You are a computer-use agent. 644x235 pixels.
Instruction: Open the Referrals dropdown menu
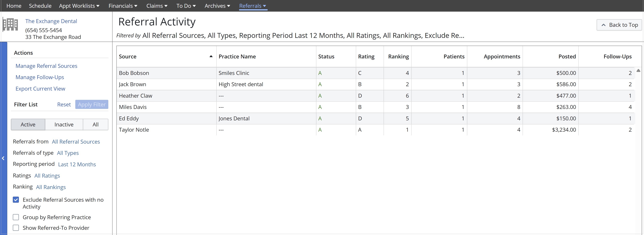tap(253, 6)
